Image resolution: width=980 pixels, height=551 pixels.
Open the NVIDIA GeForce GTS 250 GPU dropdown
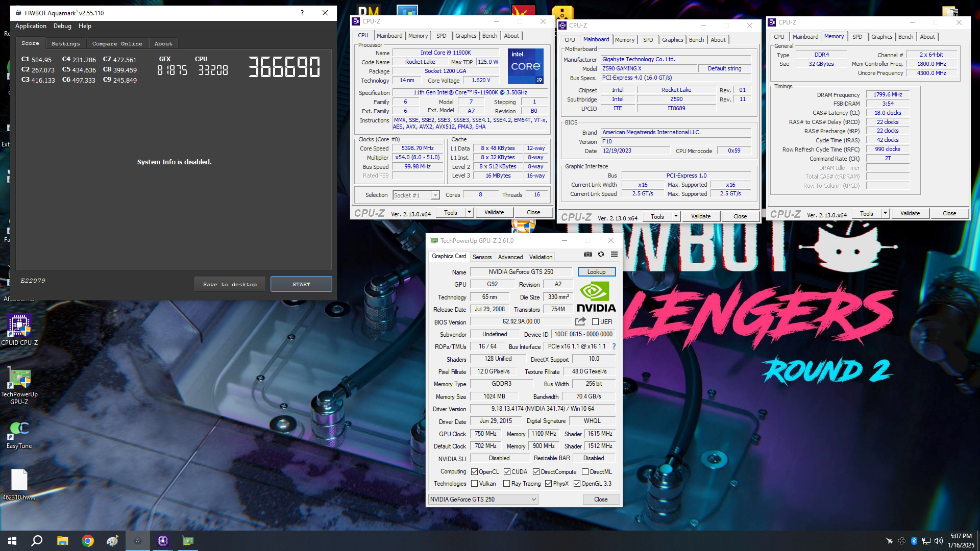tap(483, 499)
